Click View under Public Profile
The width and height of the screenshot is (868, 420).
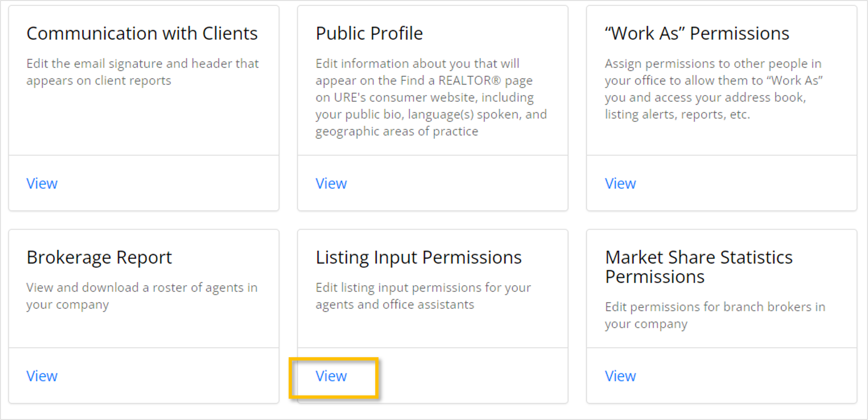pos(331,184)
